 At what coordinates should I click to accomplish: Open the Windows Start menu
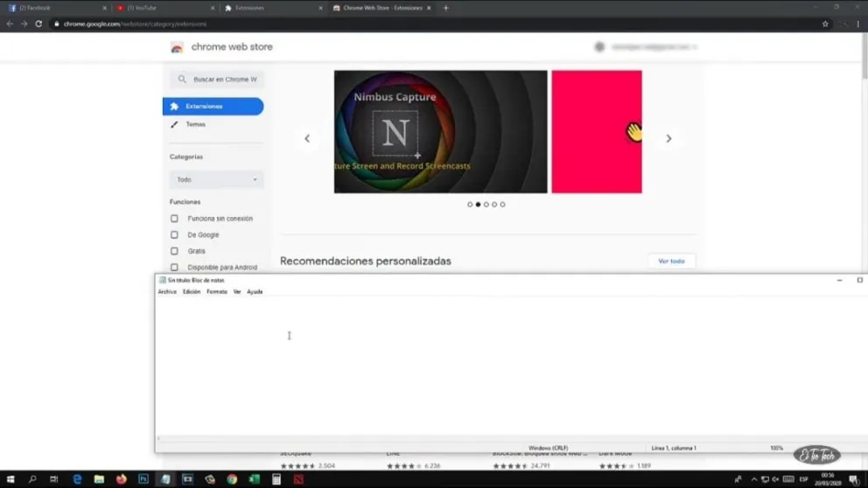click(x=10, y=479)
